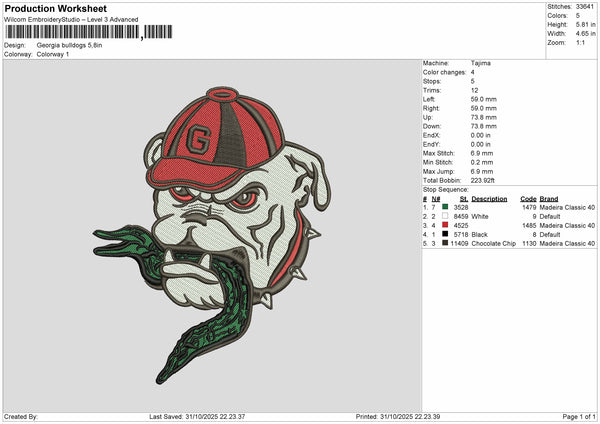Click the 'Last Saved: 31/10/2025 22.23.37' footer
This screenshot has width=600, height=424.
click(x=197, y=417)
